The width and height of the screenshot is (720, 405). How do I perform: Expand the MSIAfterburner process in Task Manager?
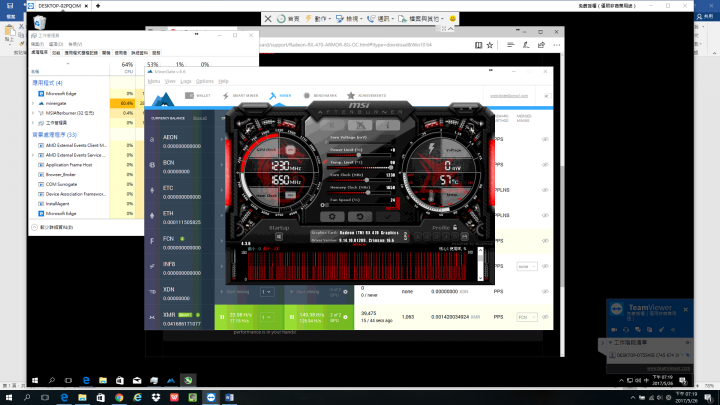(33, 113)
